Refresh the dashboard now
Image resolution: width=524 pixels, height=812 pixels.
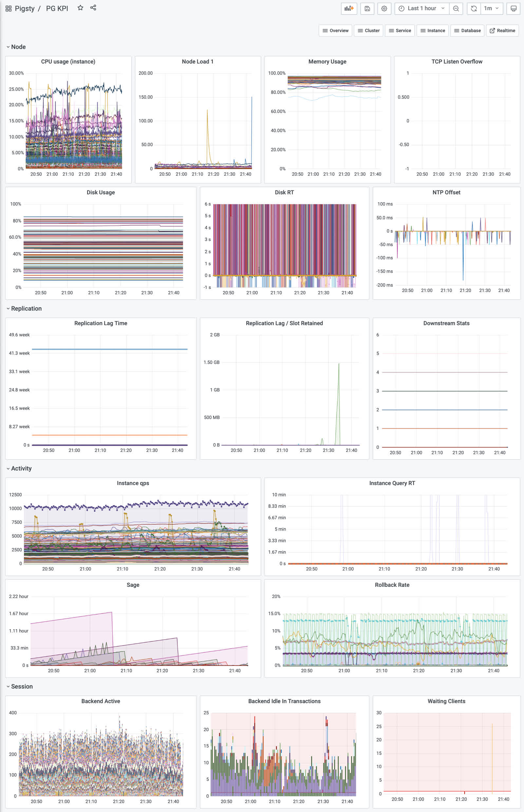pyautogui.click(x=474, y=9)
